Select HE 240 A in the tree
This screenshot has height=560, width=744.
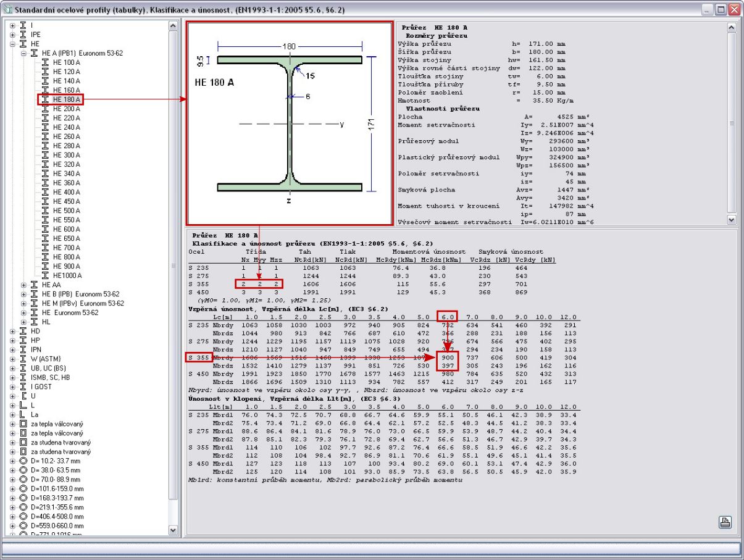[x=66, y=127]
